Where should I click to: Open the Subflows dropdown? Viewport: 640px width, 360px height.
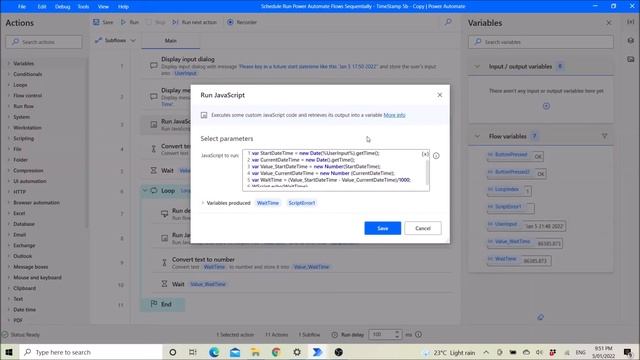(x=115, y=40)
